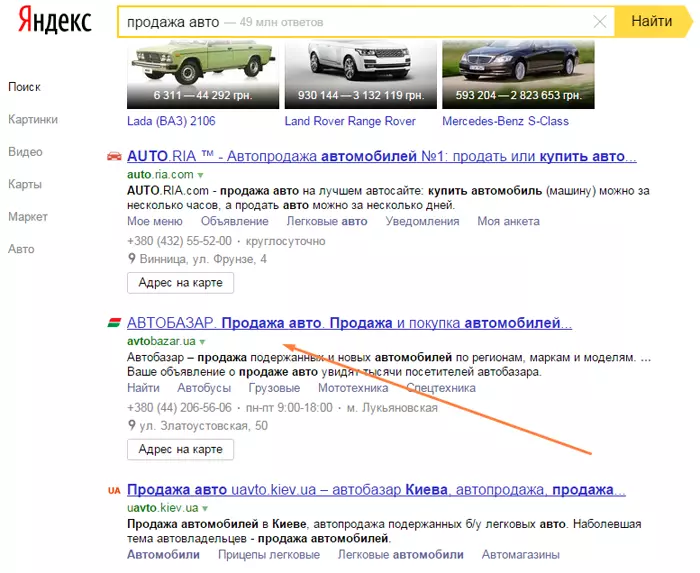Click the Автобазар flag favicon
Image resolution: width=700 pixels, height=573 pixels.
coord(114,323)
